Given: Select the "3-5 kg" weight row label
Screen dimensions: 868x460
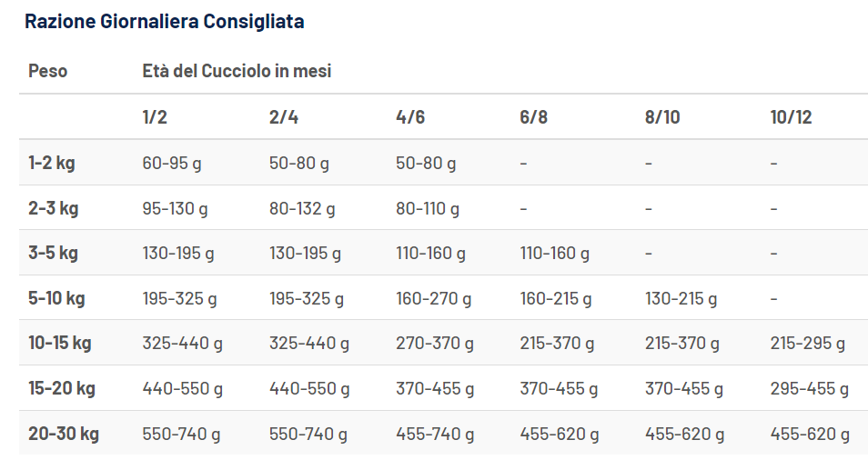Looking at the screenshot, I should (53, 253).
